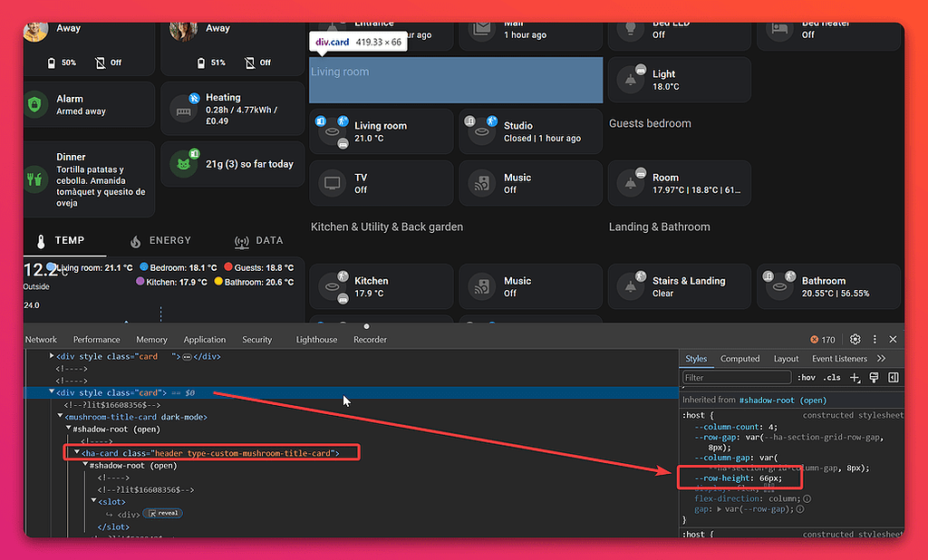928x560 pixels.
Task: Click the new style rule plus icon
Action: coord(854,378)
